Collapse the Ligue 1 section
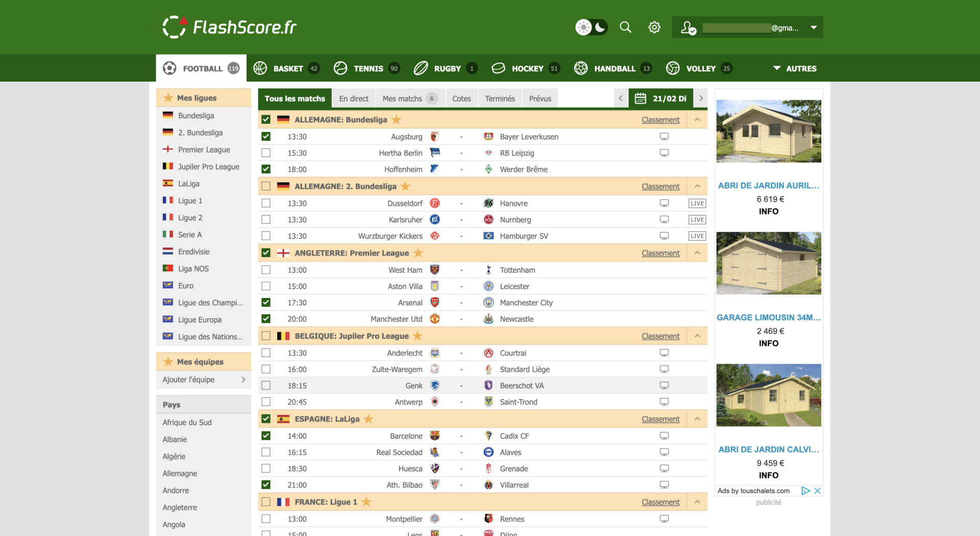This screenshot has width=980, height=536. pyautogui.click(x=697, y=502)
